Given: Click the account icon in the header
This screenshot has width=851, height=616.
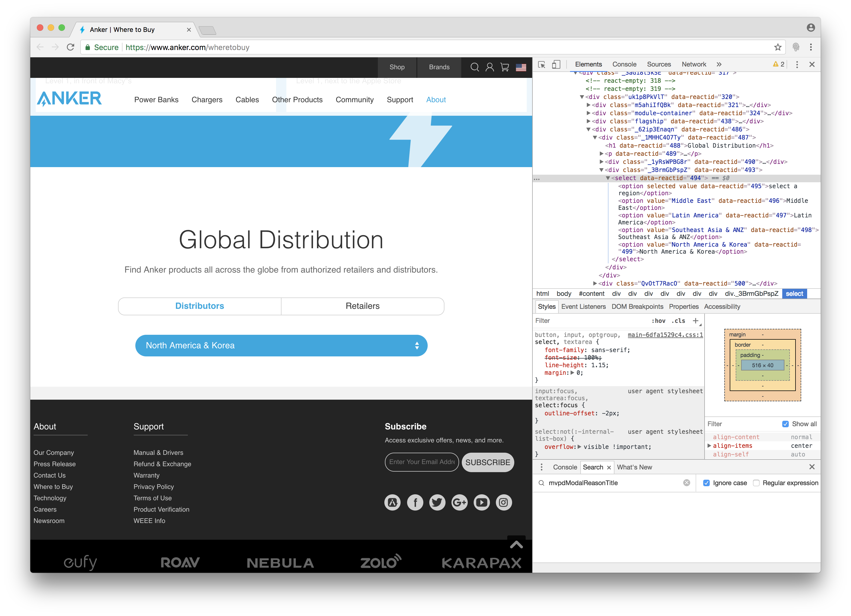Looking at the screenshot, I should [x=489, y=68].
